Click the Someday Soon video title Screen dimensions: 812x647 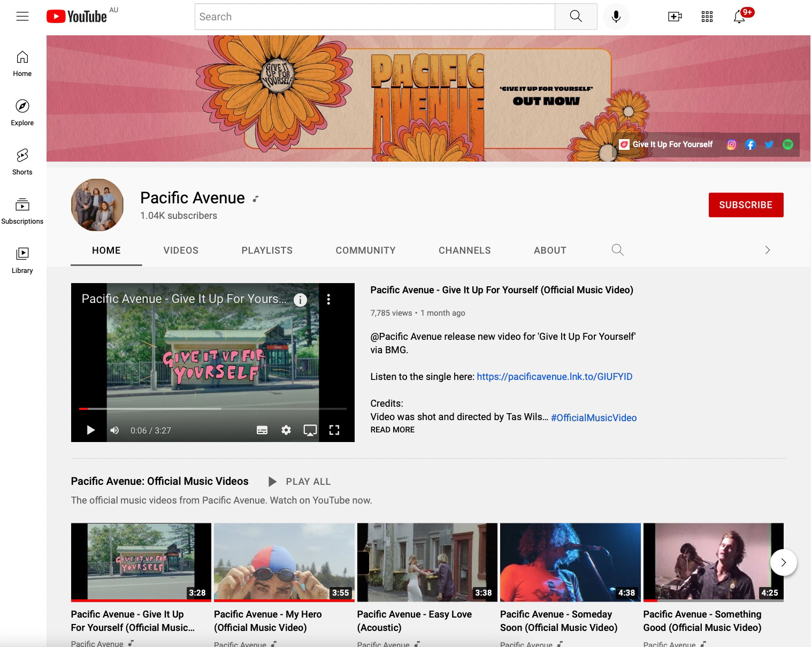click(559, 621)
